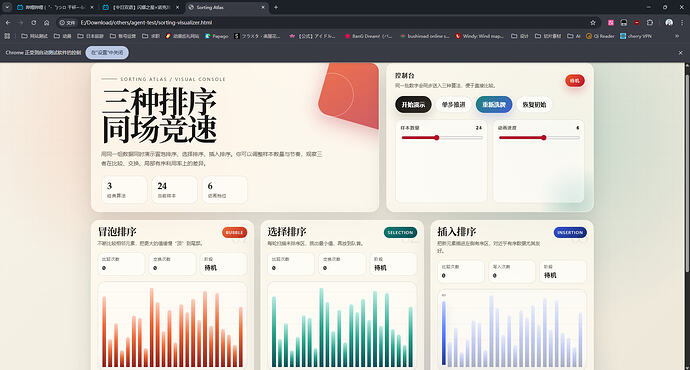Open the tab search dropdown arrow
The height and width of the screenshot is (370, 690).
click(x=7, y=7)
